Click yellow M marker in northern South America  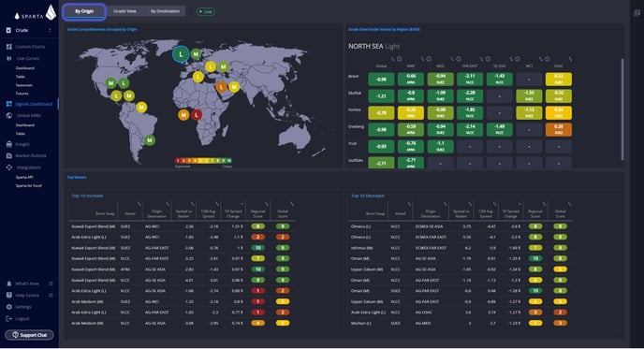141,108
